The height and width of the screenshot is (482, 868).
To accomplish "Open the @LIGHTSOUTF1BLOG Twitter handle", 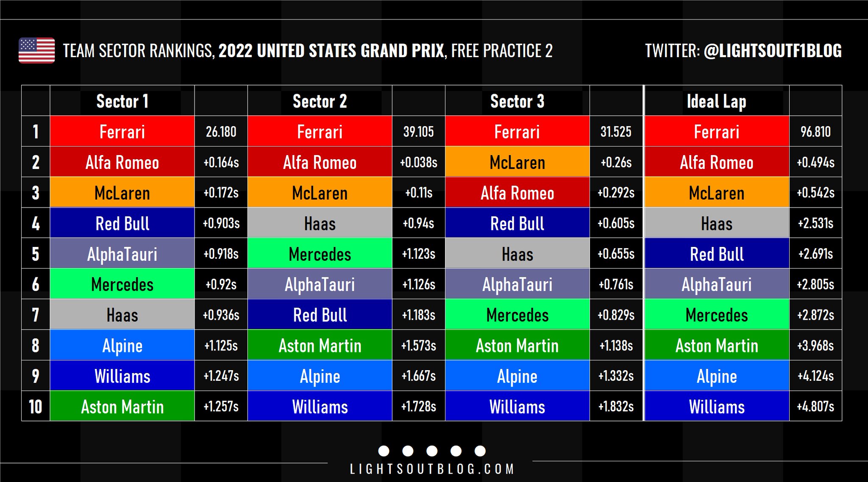I will pos(772,51).
